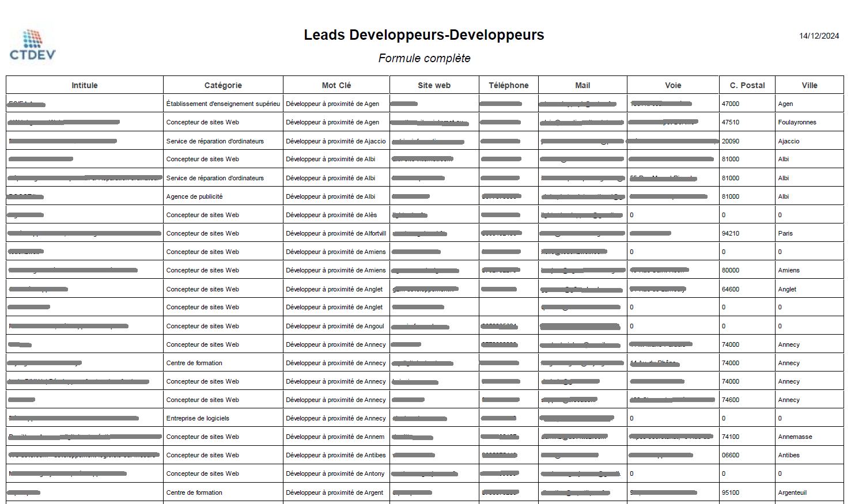Click the 'Mail' column header

[583, 85]
